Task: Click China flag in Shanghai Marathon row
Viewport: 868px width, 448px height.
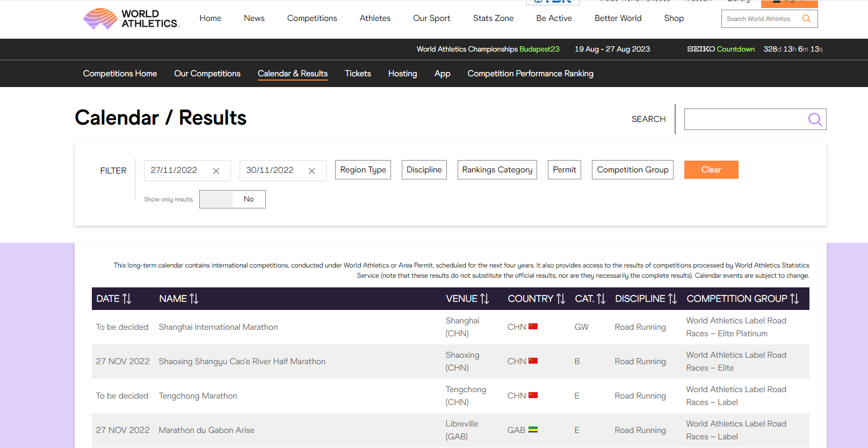Action: coord(533,327)
